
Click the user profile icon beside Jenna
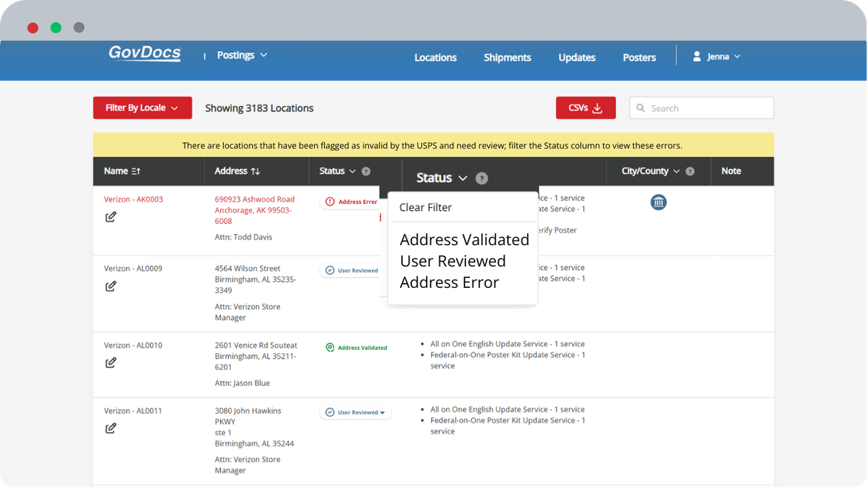(x=697, y=56)
